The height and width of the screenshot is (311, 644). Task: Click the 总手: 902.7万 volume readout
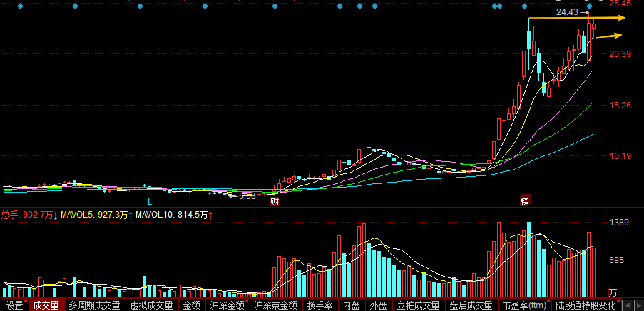tap(27, 215)
